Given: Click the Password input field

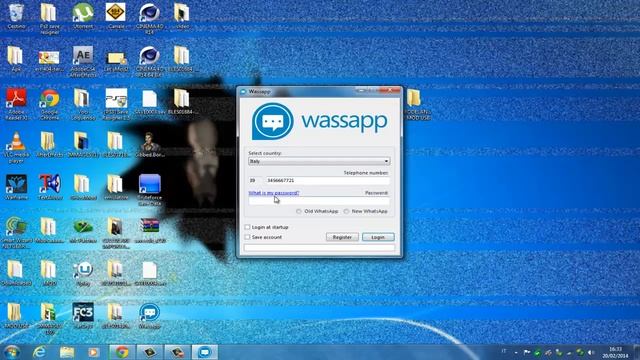Looking at the screenshot, I should [319, 201].
